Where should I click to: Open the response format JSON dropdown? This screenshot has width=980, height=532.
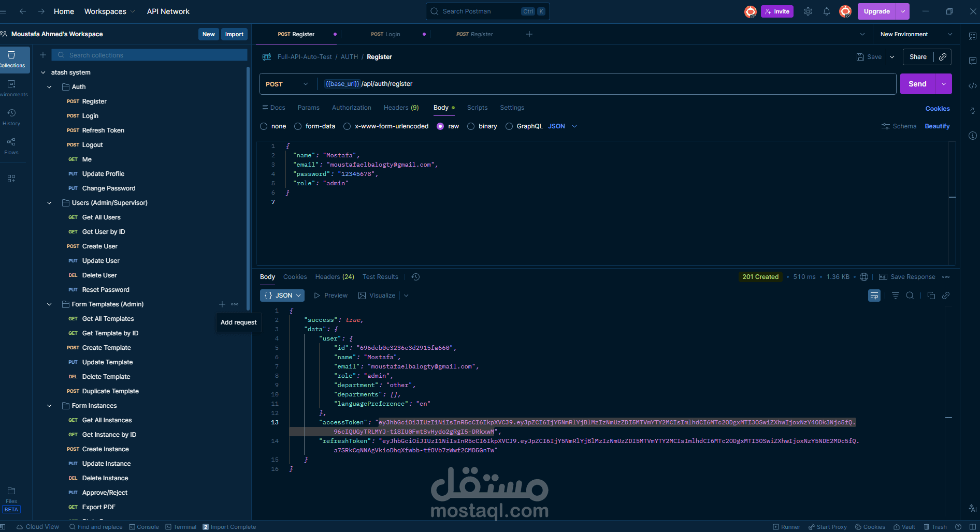tap(282, 295)
